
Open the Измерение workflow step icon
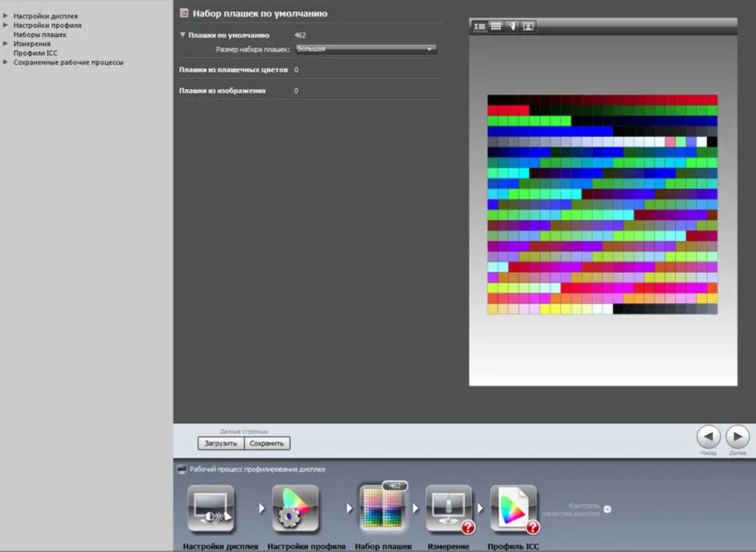point(448,508)
